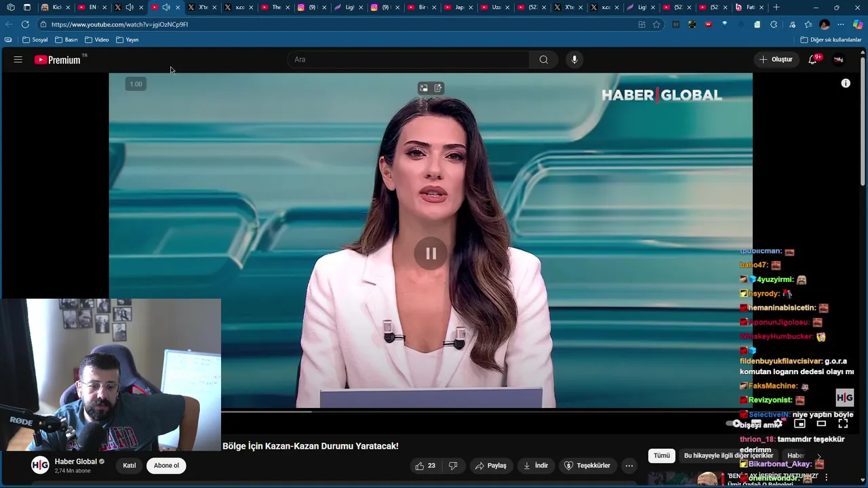Dislike the video with thumbs down

point(454,466)
